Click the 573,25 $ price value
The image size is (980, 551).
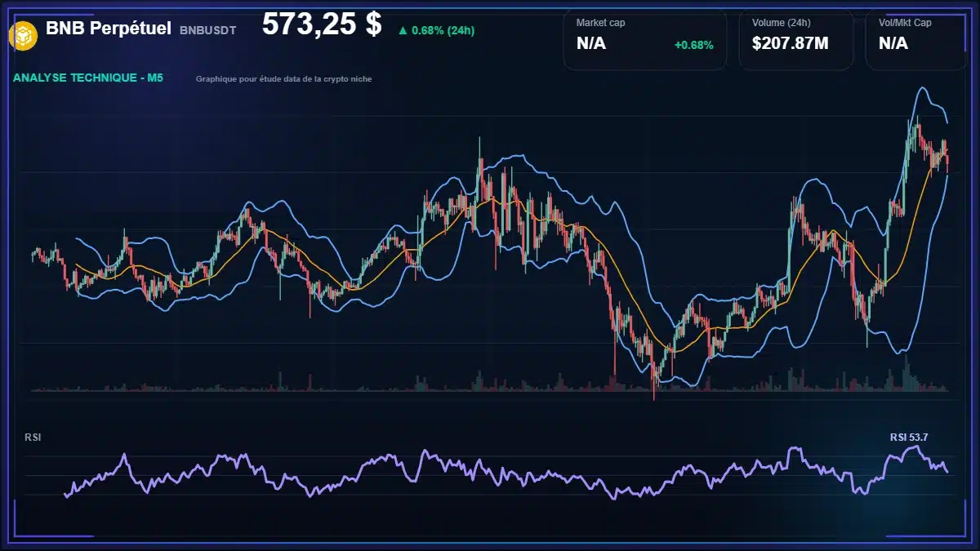tap(322, 24)
